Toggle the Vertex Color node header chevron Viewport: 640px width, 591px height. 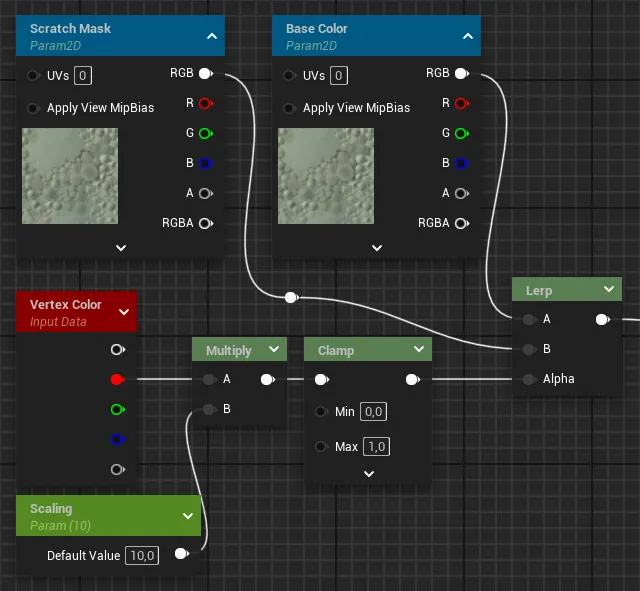click(x=124, y=312)
